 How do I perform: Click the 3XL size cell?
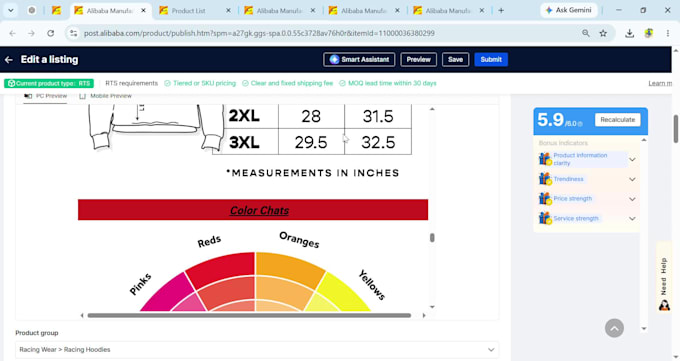(245, 142)
